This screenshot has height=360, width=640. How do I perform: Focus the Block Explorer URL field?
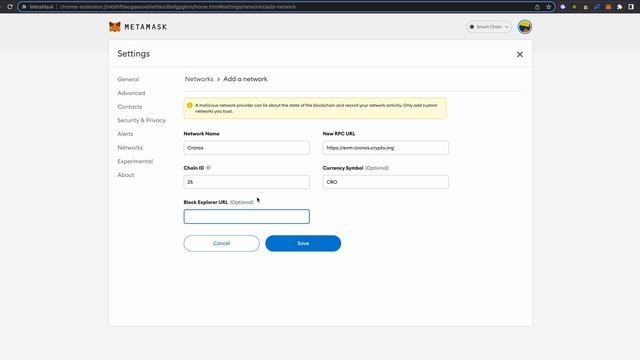[x=247, y=216]
